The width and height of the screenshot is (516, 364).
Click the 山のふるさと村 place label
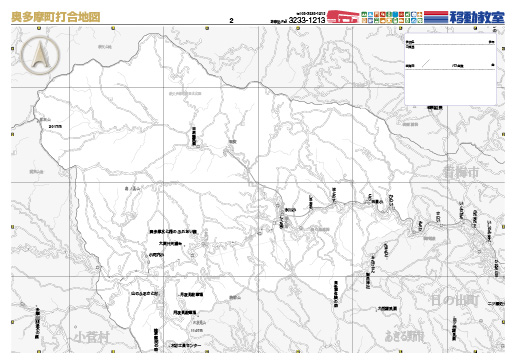(144, 294)
